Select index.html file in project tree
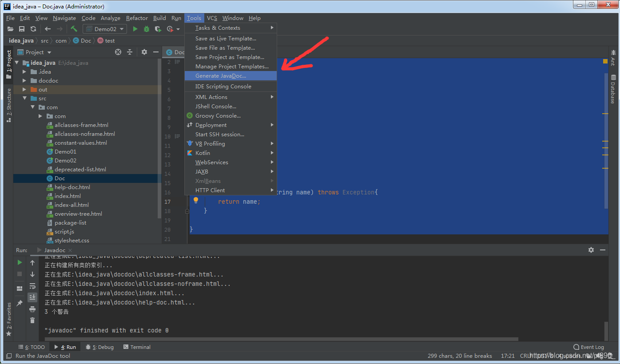The width and height of the screenshot is (620, 364). click(x=68, y=196)
